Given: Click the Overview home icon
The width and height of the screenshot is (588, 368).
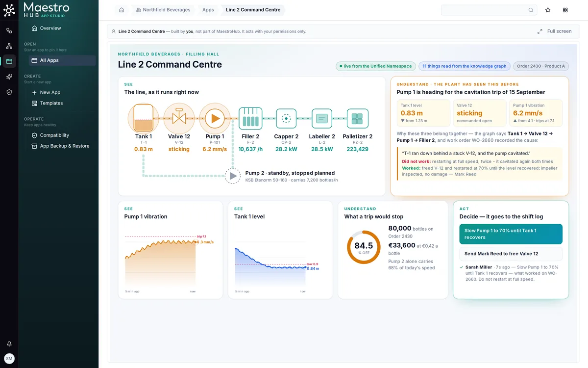Looking at the screenshot, I should [x=34, y=28].
